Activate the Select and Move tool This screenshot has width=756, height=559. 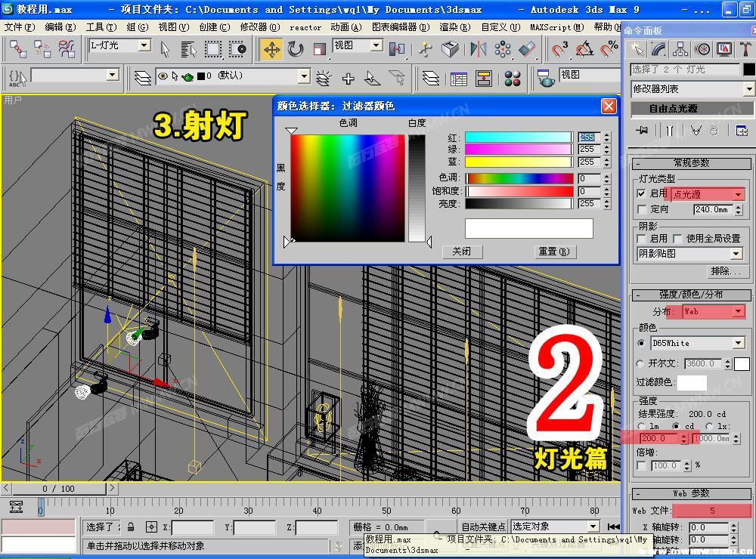[x=272, y=49]
